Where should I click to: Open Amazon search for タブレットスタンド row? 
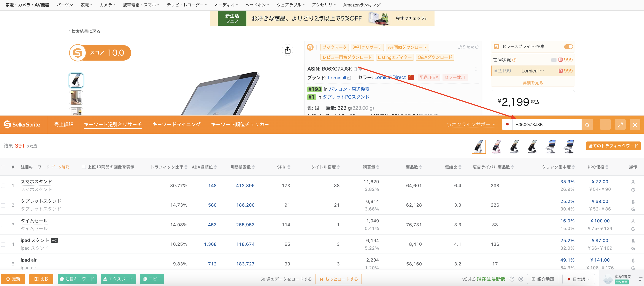click(x=633, y=202)
